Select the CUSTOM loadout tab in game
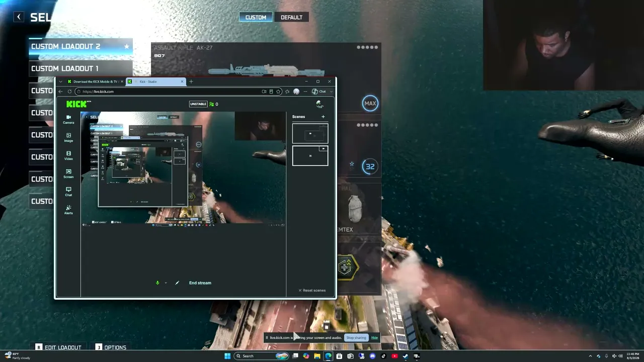 click(256, 17)
